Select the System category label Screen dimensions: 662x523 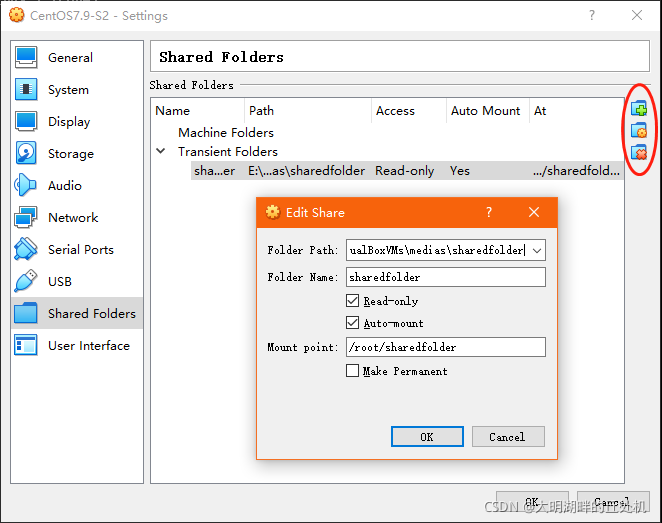tap(68, 89)
